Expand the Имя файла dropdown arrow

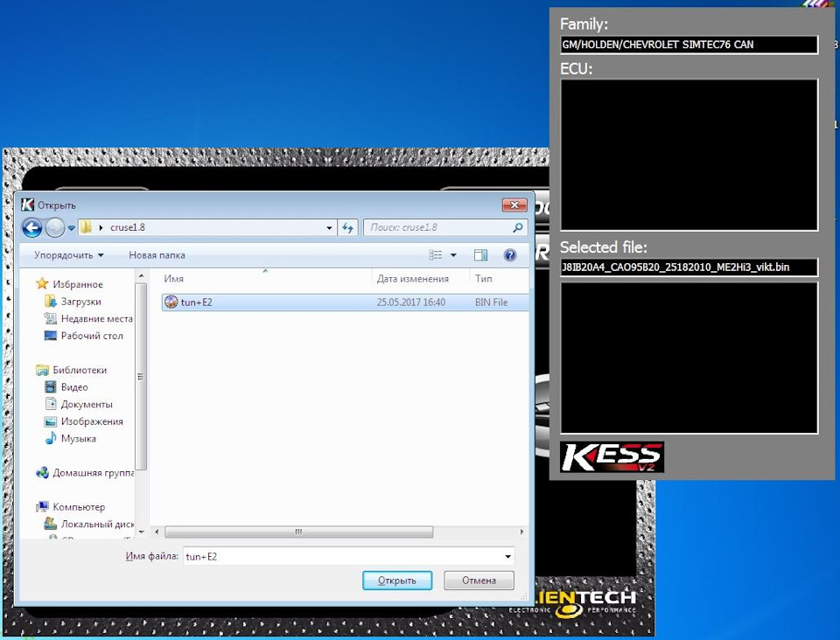pos(507,557)
